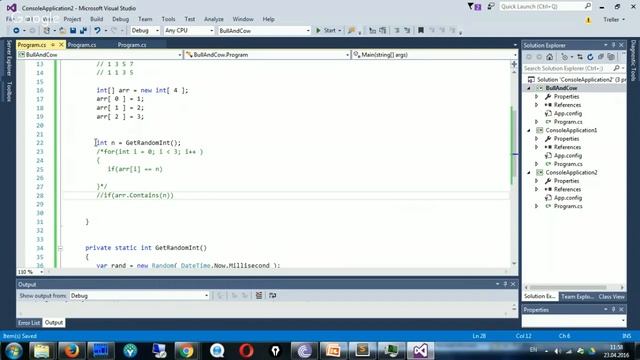Open the Tools menu
The image size is (640, 360).
pyautogui.click(x=168, y=19)
